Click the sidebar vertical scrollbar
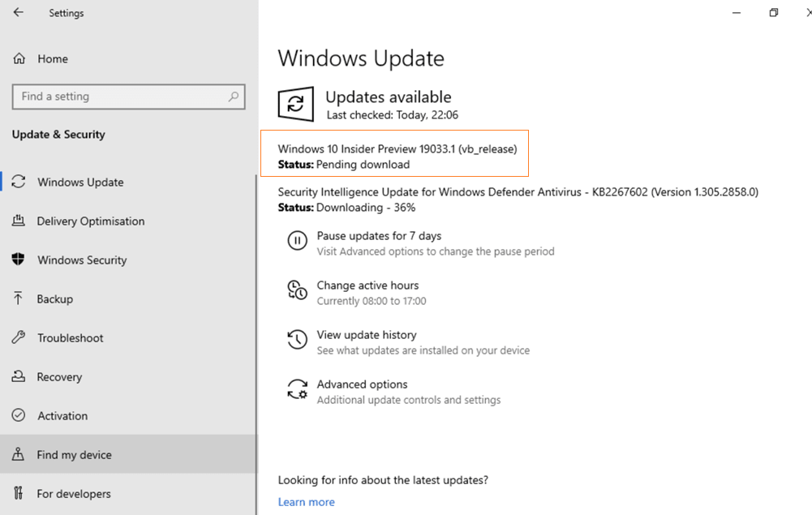The height and width of the screenshot is (515, 812). coord(256,344)
